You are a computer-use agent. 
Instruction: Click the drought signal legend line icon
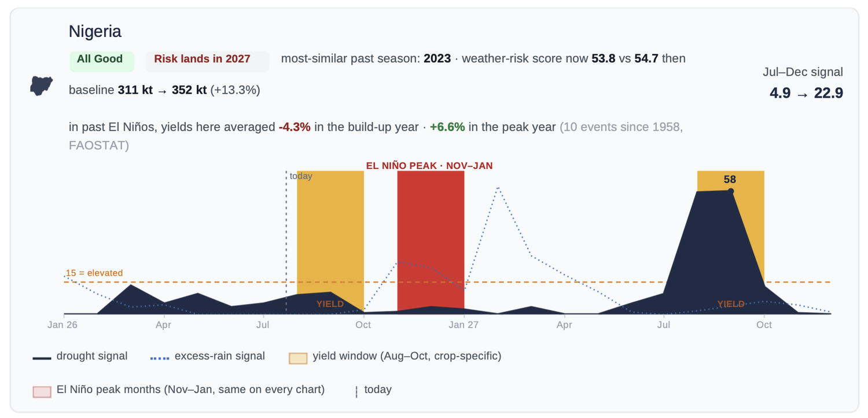42,358
